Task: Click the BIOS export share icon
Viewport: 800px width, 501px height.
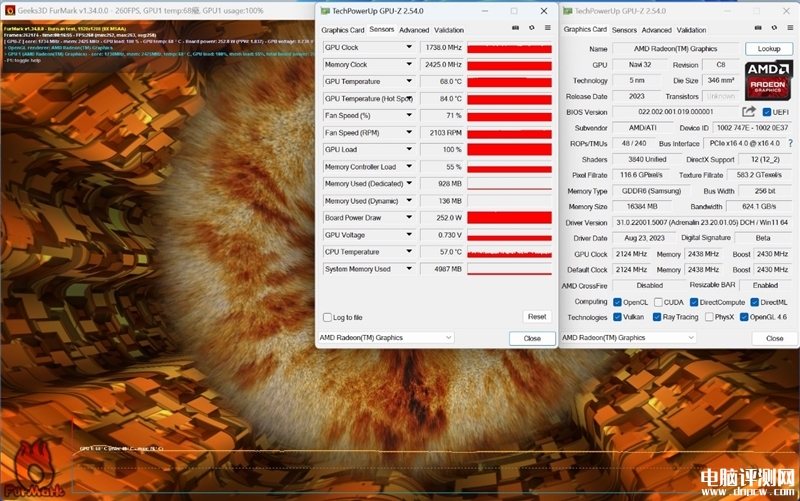Action: tap(748, 112)
